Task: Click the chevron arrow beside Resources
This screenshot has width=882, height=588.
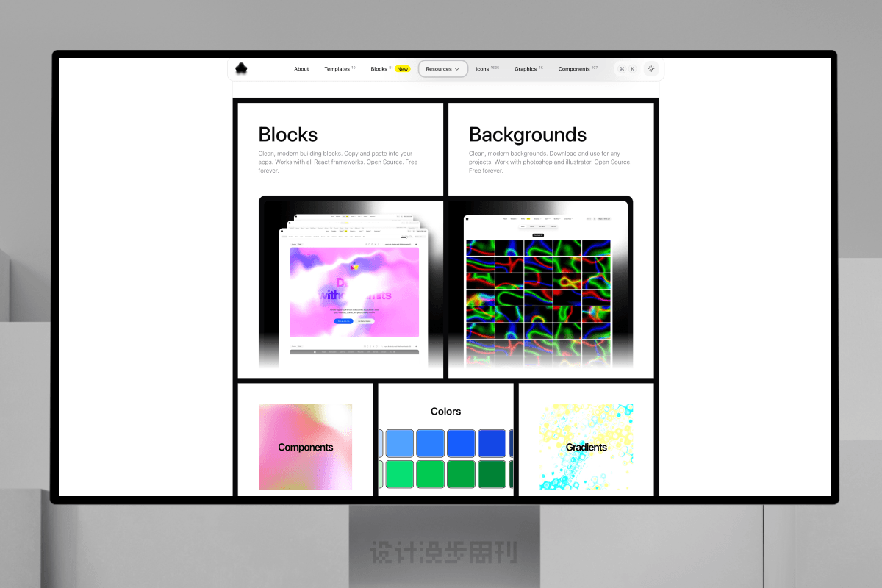Action: [456, 69]
